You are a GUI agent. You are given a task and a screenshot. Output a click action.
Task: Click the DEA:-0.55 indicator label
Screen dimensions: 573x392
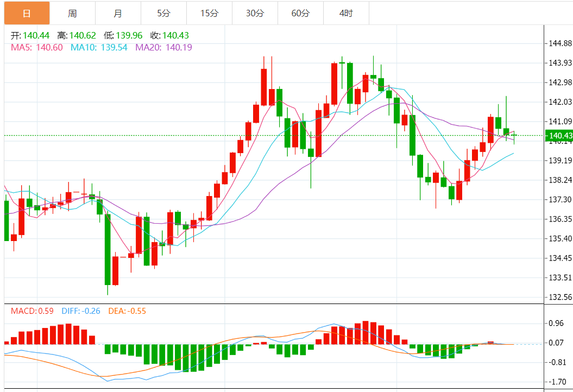click(127, 311)
